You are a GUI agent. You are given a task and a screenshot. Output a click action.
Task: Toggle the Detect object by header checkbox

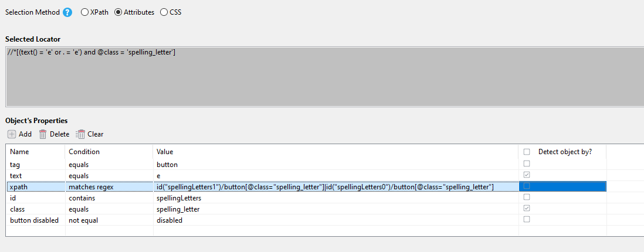527,152
